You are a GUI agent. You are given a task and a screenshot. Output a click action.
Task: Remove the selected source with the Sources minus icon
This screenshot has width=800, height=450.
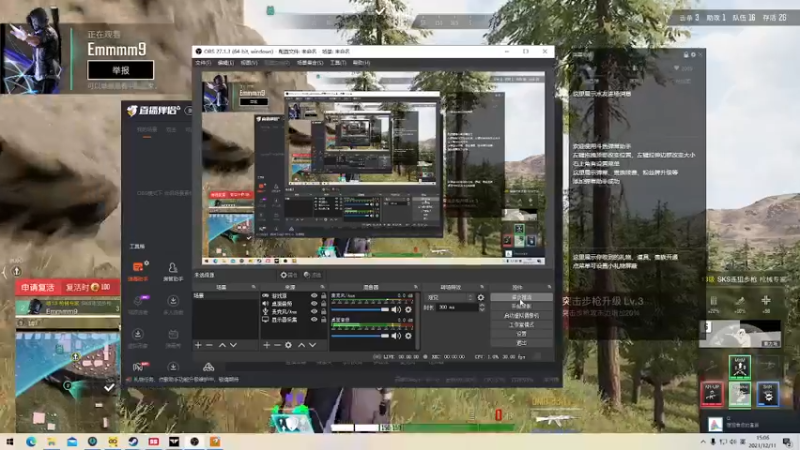tap(277, 345)
